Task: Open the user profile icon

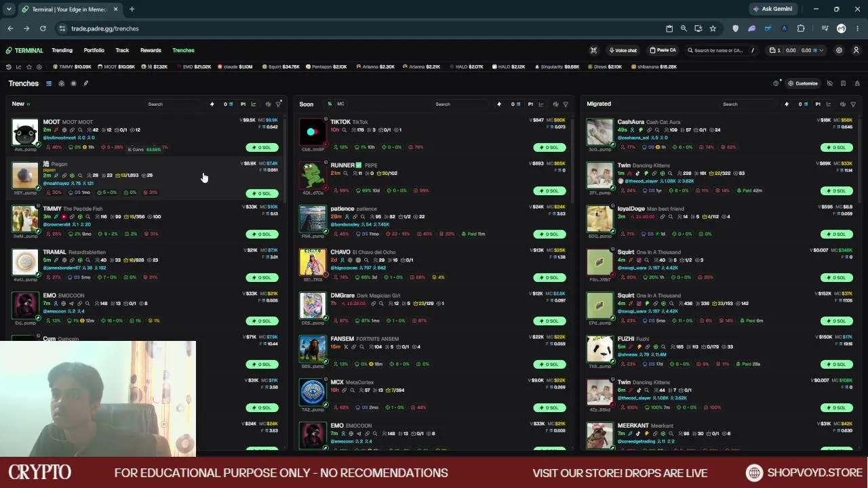Action: 856,50
